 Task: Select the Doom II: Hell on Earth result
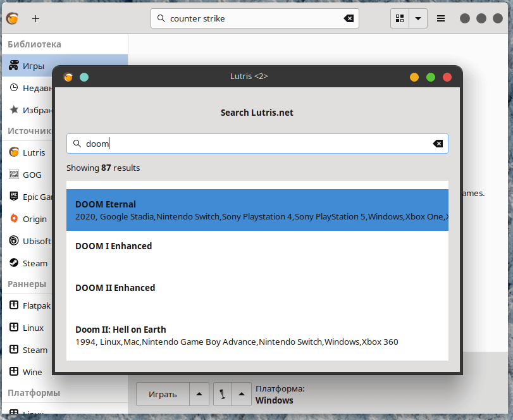click(x=257, y=335)
